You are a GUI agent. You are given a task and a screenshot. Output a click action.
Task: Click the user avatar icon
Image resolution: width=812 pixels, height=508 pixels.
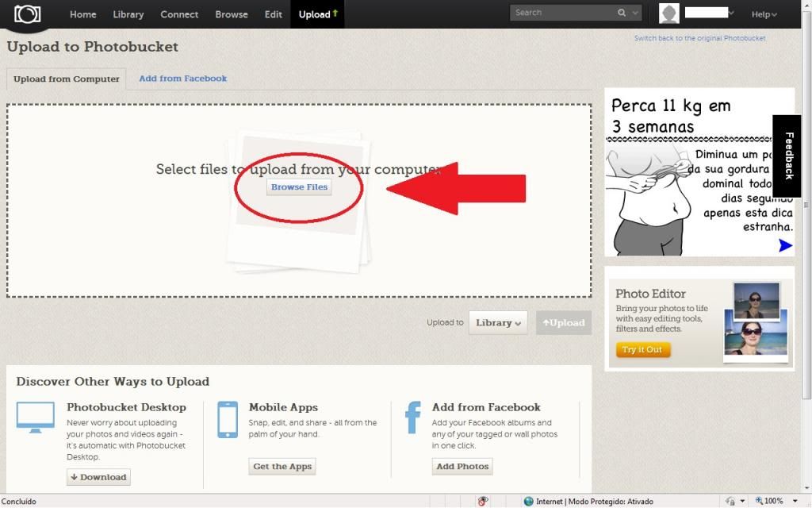tap(669, 13)
